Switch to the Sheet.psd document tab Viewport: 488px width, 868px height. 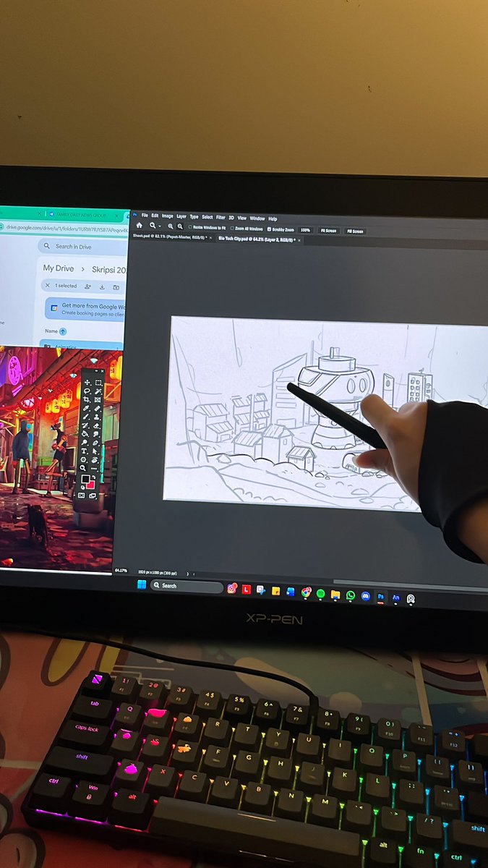[x=171, y=237]
